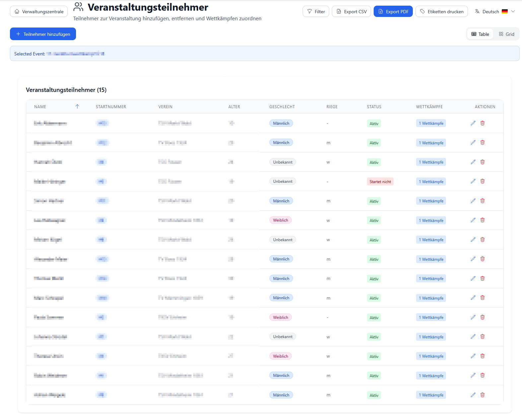Image resolution: width=522 pixels, height=420 pixels.
Task: Click the Wettkämpfe column header
Action: tap(429, 107)
